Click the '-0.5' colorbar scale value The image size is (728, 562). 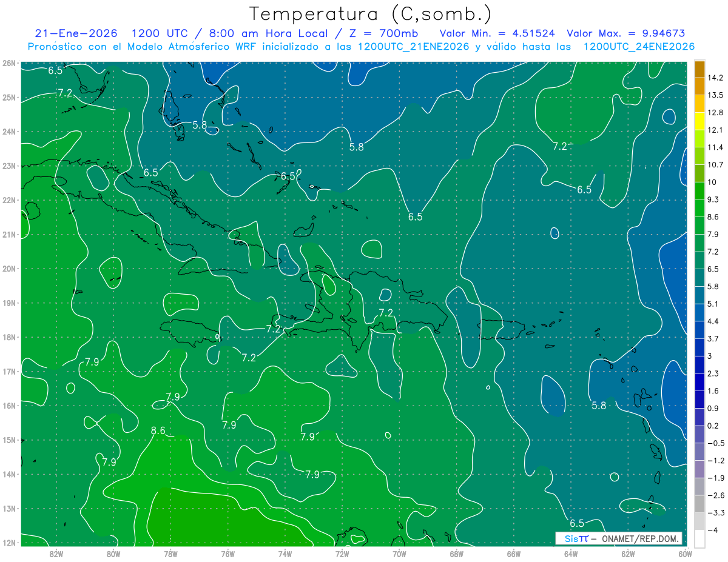[x=716, y=443]
